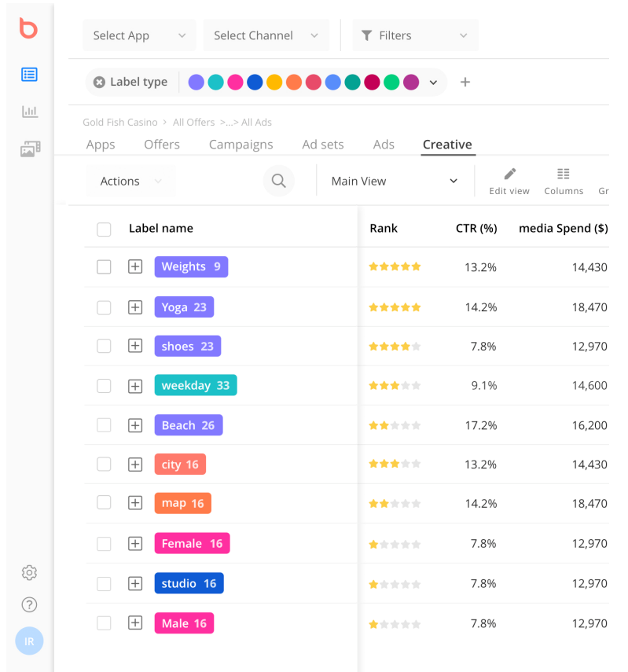The width and height of the screenshot is (628, 672).
Task: Remove the Label type filter
Action: pyautogui.click(x=99, y=82)
